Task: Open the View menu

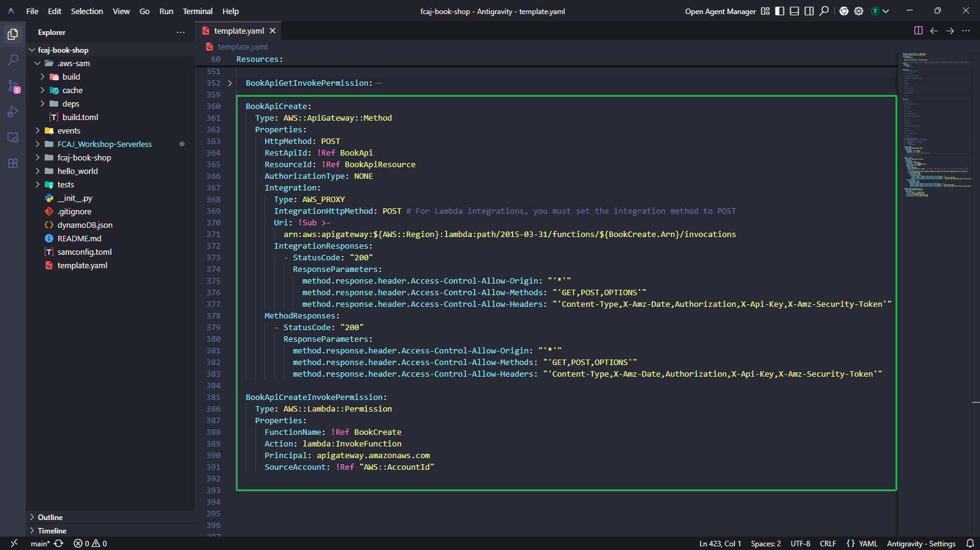Action: tap(121, 11)
